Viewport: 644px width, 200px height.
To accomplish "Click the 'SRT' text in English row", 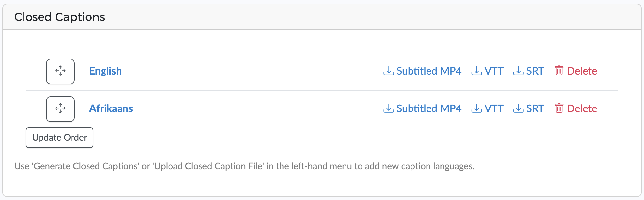I will coord(535,71).
